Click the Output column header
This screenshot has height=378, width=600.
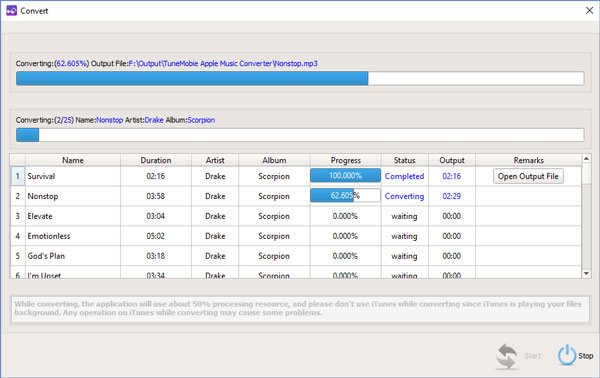pyautogui.click(x=452, y=160)
